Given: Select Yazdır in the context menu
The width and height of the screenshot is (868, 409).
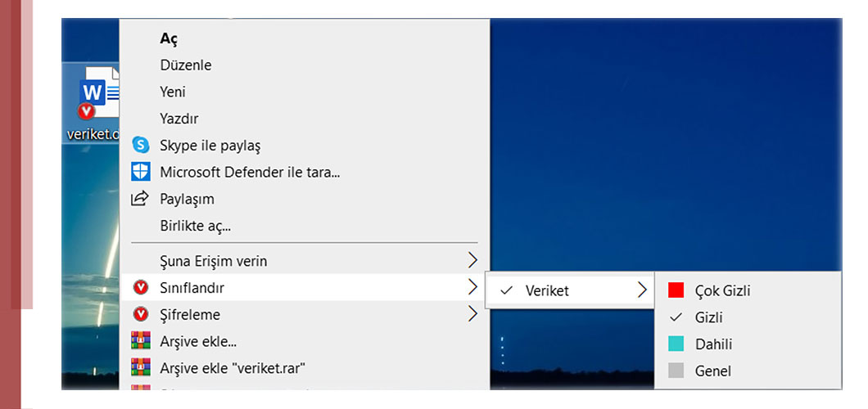Looking at the screenshot, I should (x=179, y=119).
